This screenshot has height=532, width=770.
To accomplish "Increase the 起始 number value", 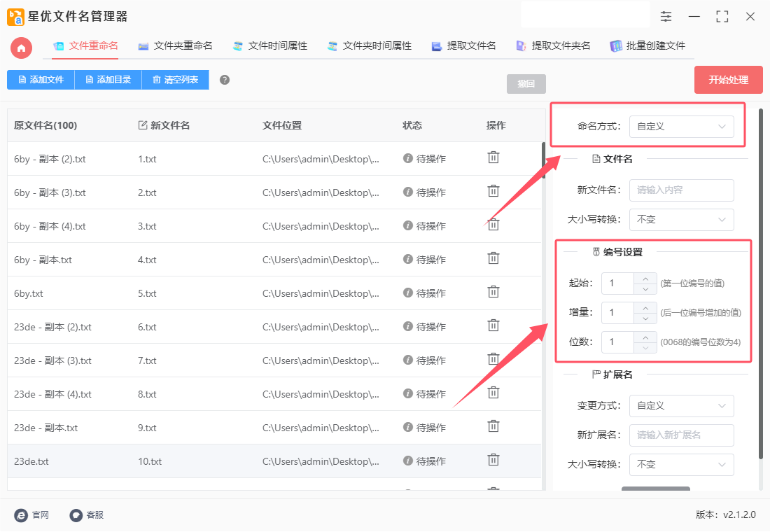I will [x=645, y=278].
